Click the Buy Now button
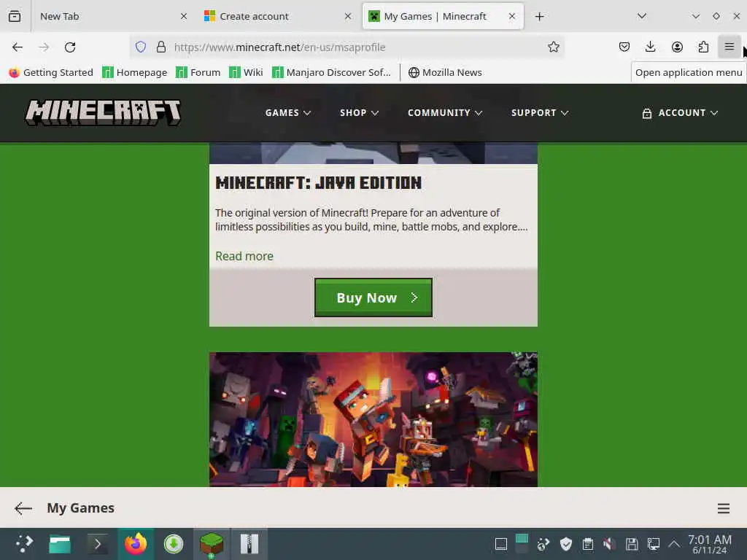The height and width of the screenshot is (560, 747). pos(373,297)
